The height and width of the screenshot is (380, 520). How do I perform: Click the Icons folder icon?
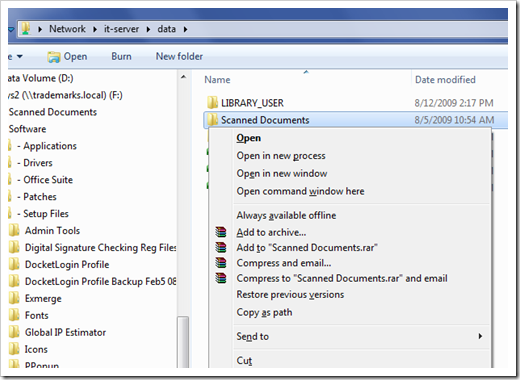click(14, 349)
